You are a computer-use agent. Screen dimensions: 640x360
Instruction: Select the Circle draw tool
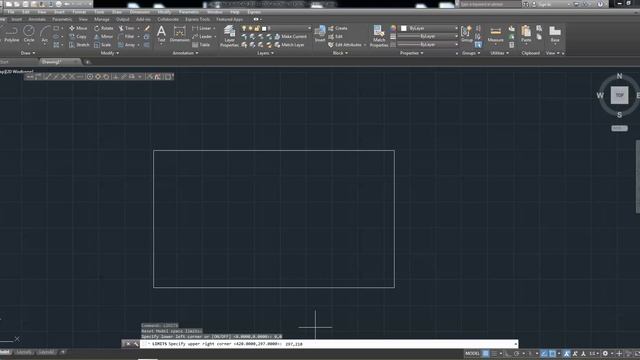[x=29, y=34]
